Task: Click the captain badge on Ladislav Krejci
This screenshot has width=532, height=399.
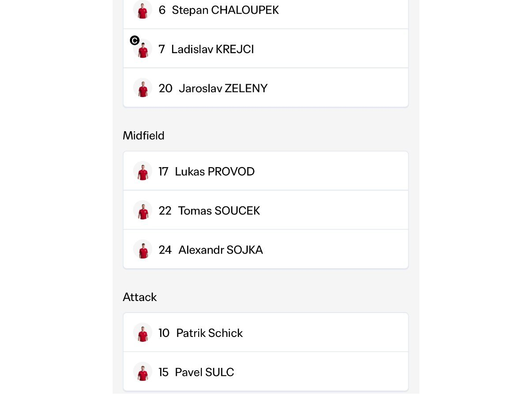Action: 135,41
